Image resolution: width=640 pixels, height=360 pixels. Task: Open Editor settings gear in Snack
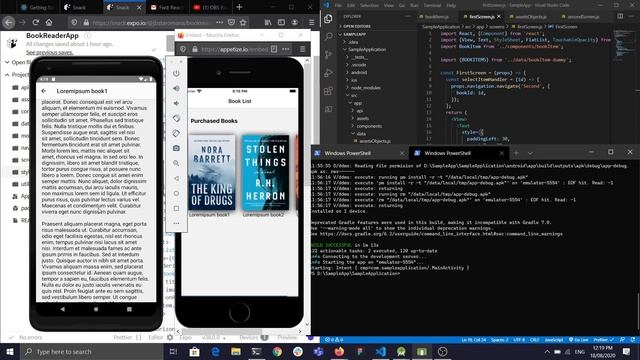(170, 338)
